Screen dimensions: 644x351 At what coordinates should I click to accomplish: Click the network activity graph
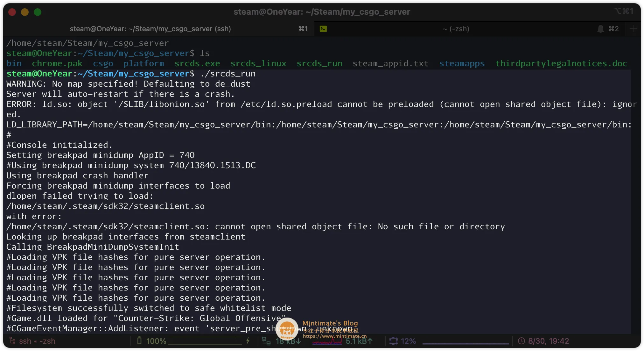click(327, 342)
